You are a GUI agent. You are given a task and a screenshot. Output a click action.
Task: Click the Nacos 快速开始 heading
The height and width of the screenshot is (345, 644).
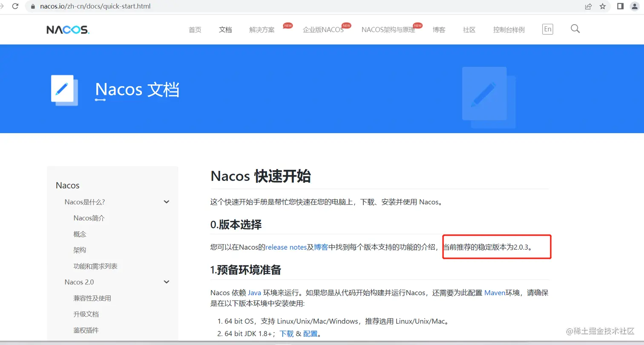(x=261, y=176)
